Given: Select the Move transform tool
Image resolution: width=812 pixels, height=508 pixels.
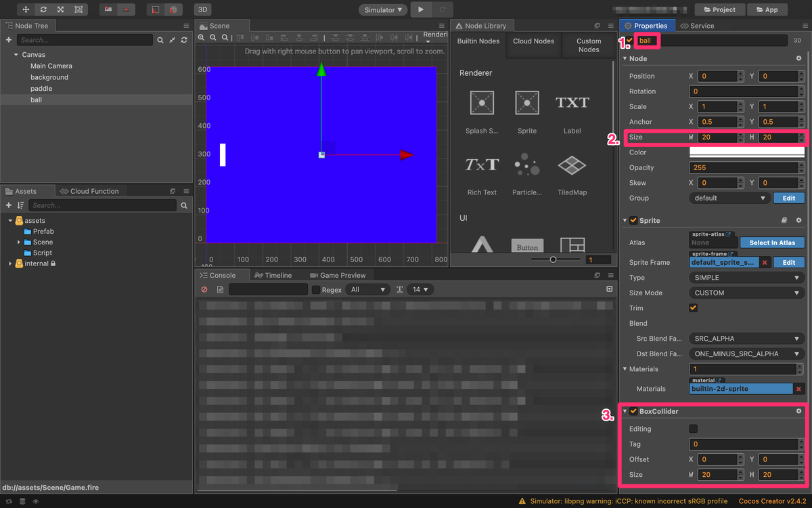Looking at the screenshot, I should tap(26, 9).
